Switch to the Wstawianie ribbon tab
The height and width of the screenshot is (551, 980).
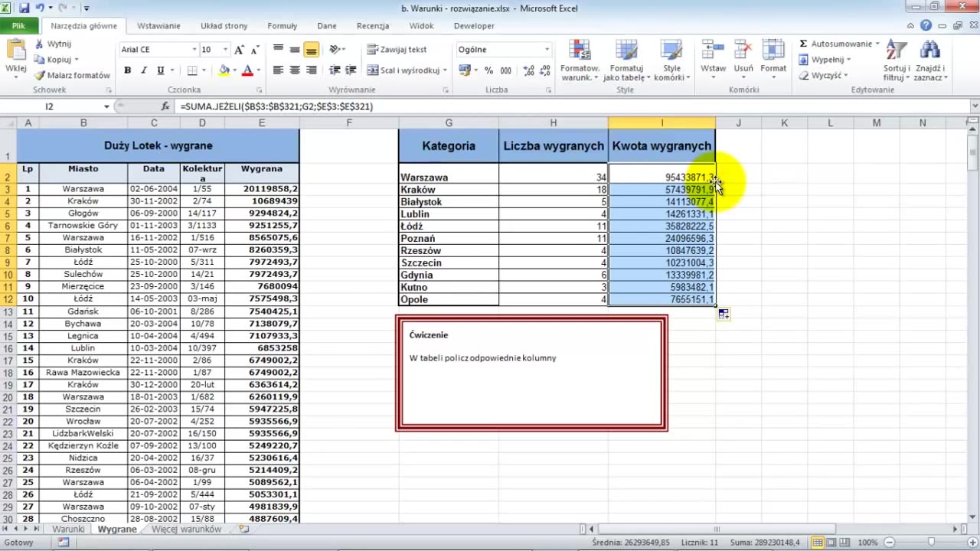158,25
